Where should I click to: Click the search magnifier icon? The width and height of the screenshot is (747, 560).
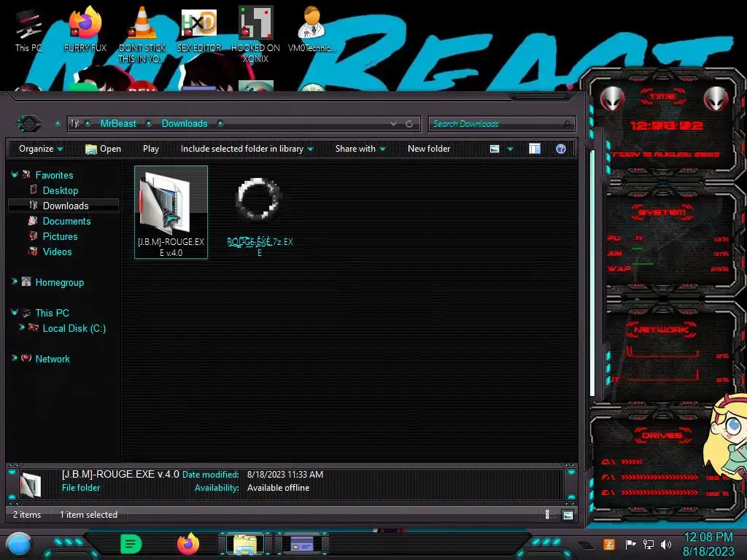(567, 124)
